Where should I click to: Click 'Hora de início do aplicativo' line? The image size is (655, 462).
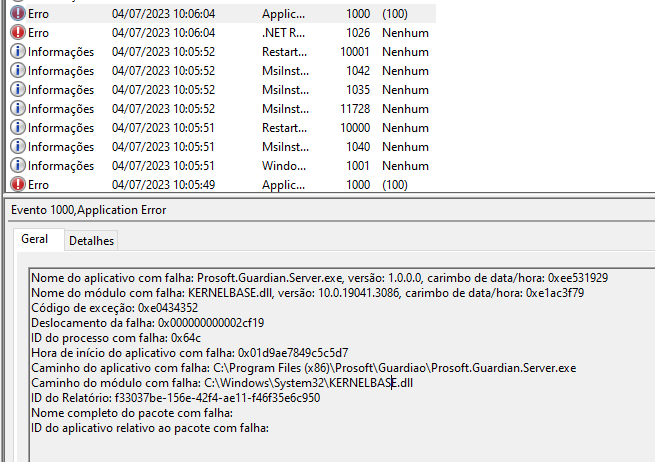tap(190, 353)
